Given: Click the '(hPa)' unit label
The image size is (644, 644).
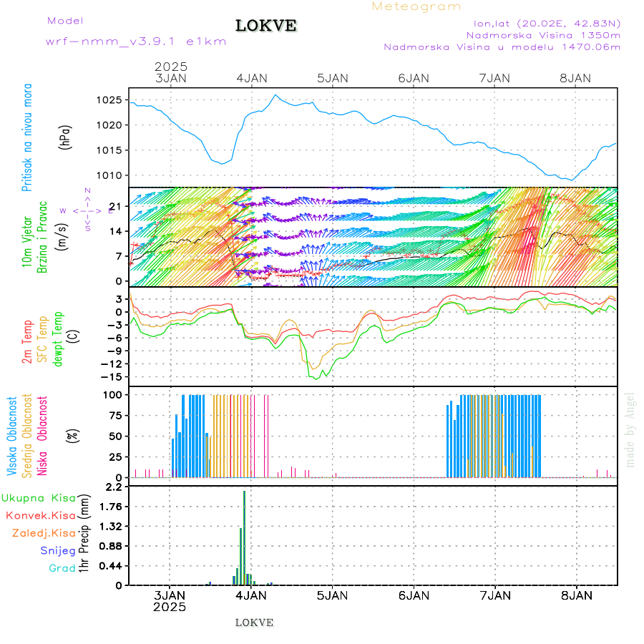Looking at the screenshot, I should [65, 137].
